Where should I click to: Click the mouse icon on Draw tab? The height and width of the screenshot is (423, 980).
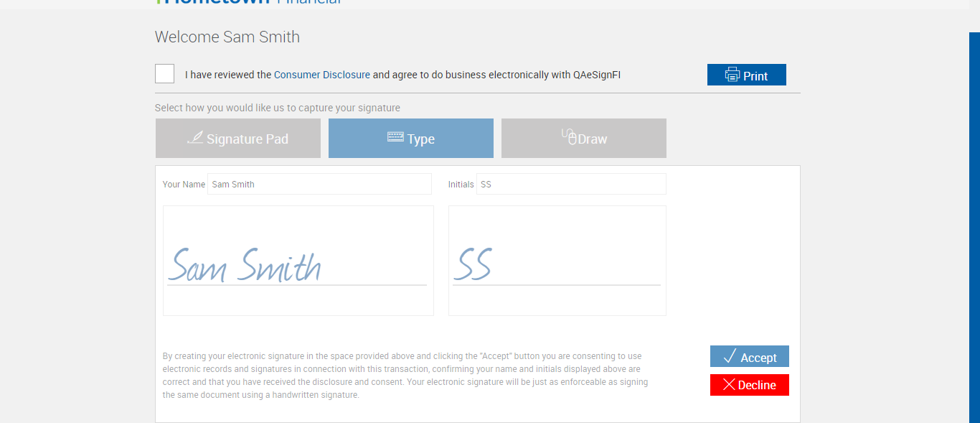coord(570,136)
